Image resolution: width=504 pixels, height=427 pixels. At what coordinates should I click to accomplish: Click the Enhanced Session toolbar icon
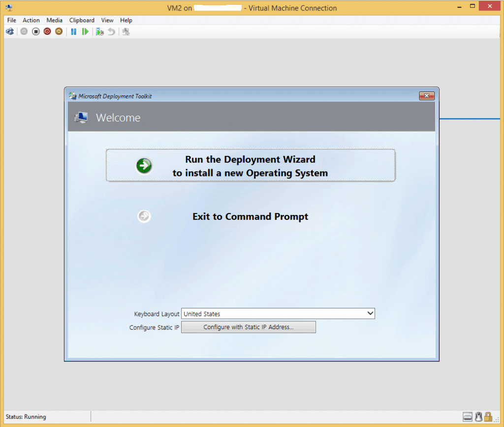(x=126, y=31)
